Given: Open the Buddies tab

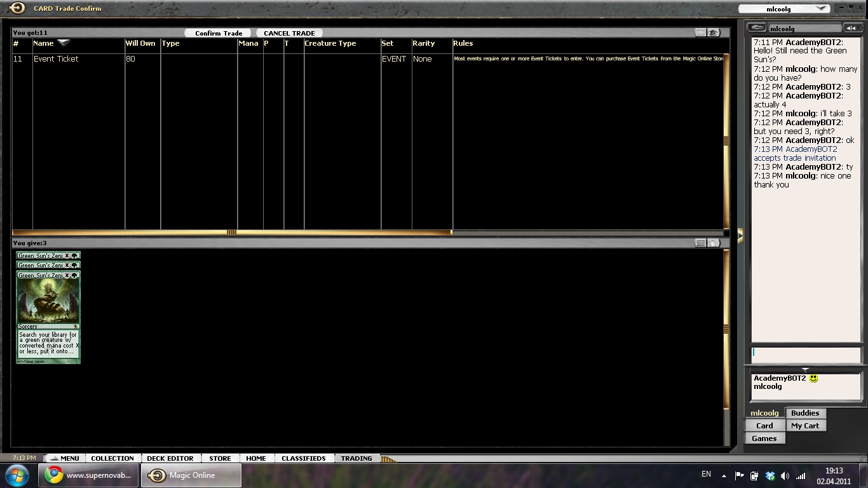Looking at the screenshot, I should (x=805, y=413).
